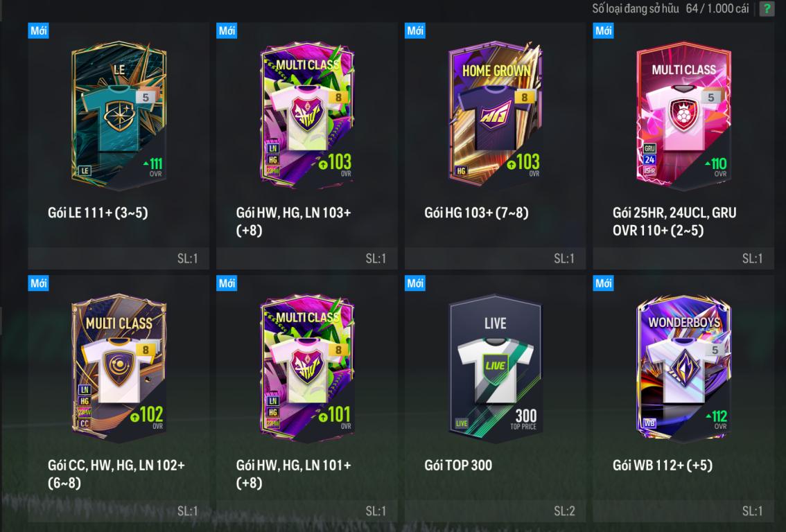Open Gói HW, HG, LN 103+ (+8) title
This screenshot has width=786, height=532.
pos(293,222)
